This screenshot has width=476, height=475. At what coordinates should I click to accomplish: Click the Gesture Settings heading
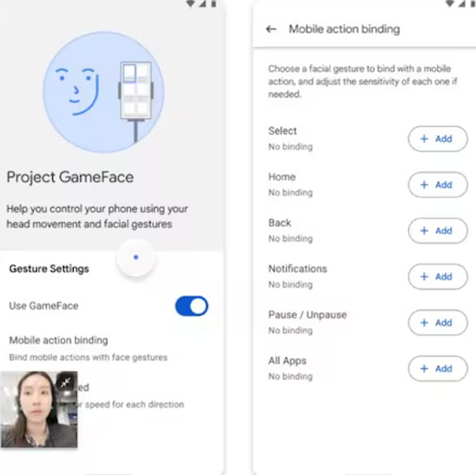pyautogui.click(x=49, y=269)
